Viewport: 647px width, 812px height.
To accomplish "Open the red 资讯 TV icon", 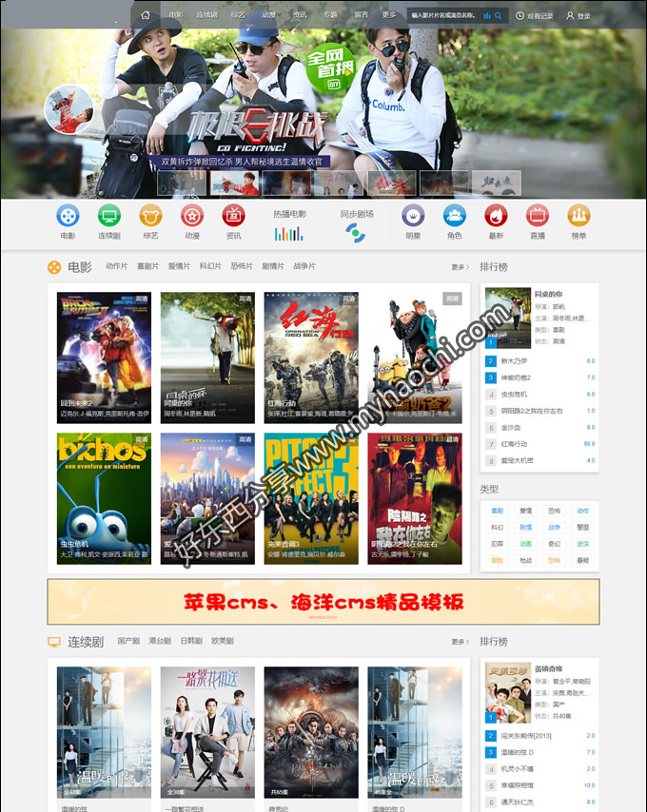I will pos(234,216).
